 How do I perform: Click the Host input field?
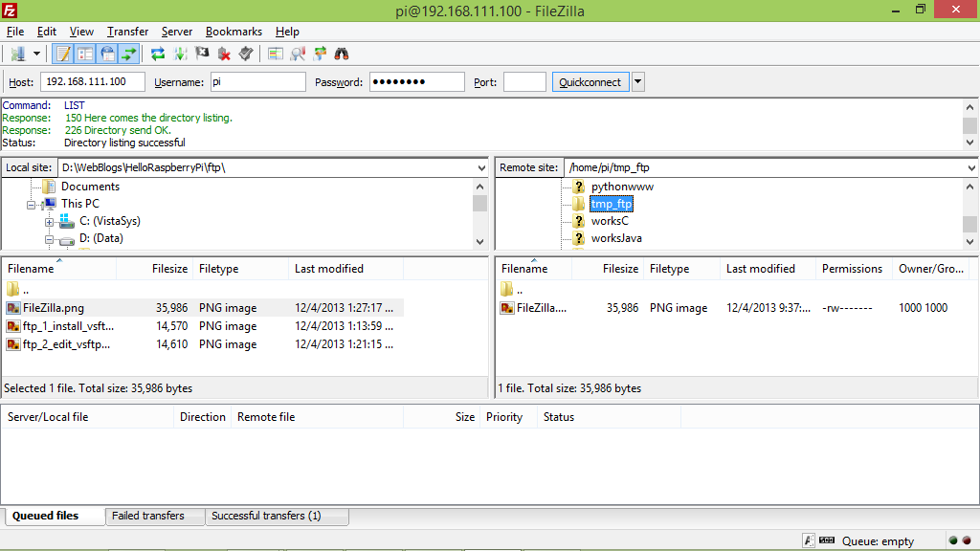click(x=93, y=82)
